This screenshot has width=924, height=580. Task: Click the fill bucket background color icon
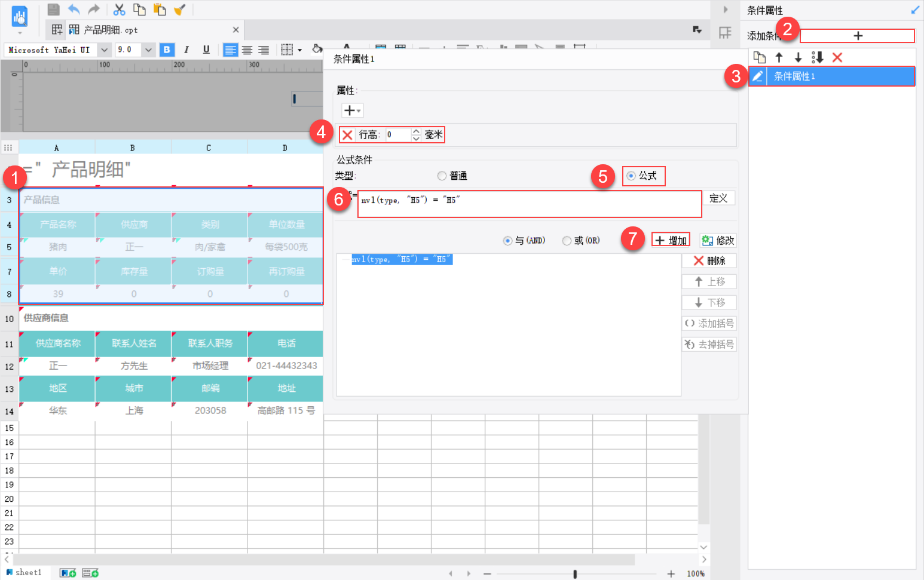(317, 50)
